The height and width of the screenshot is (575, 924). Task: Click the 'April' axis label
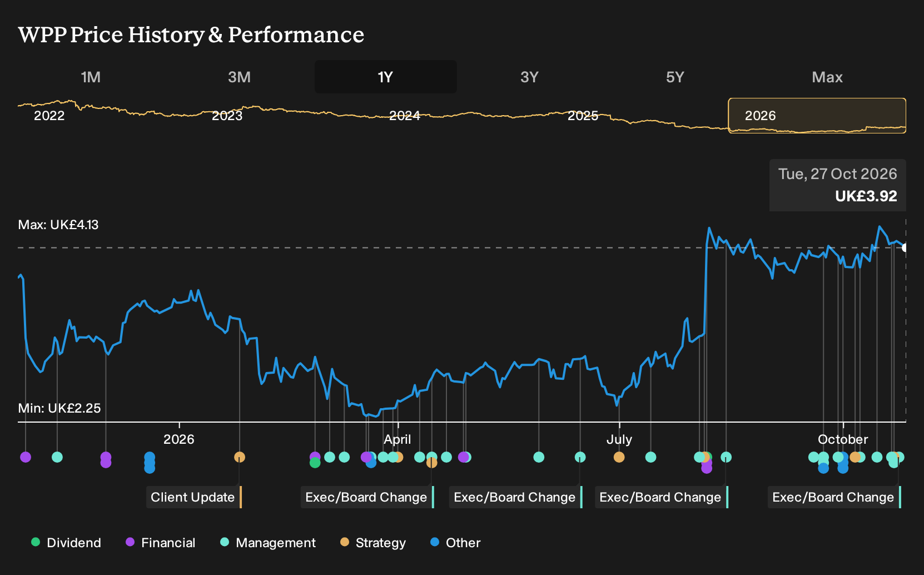click(398, 439)
